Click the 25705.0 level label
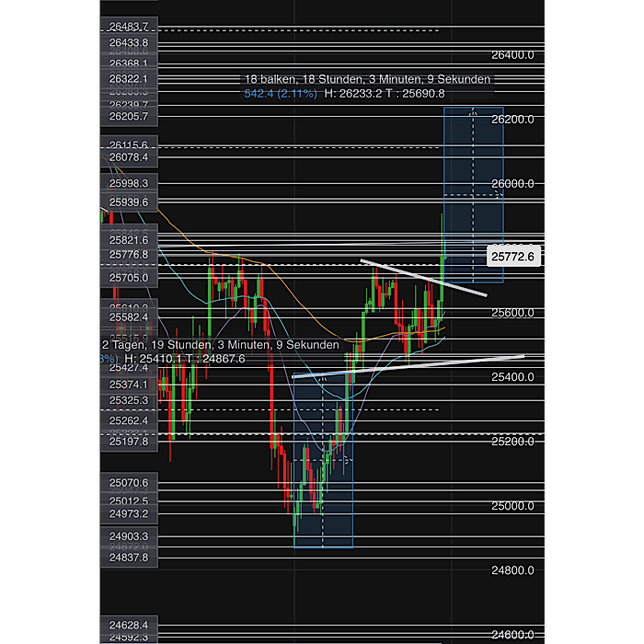This screenshot has width=644, height=644. 129,278
